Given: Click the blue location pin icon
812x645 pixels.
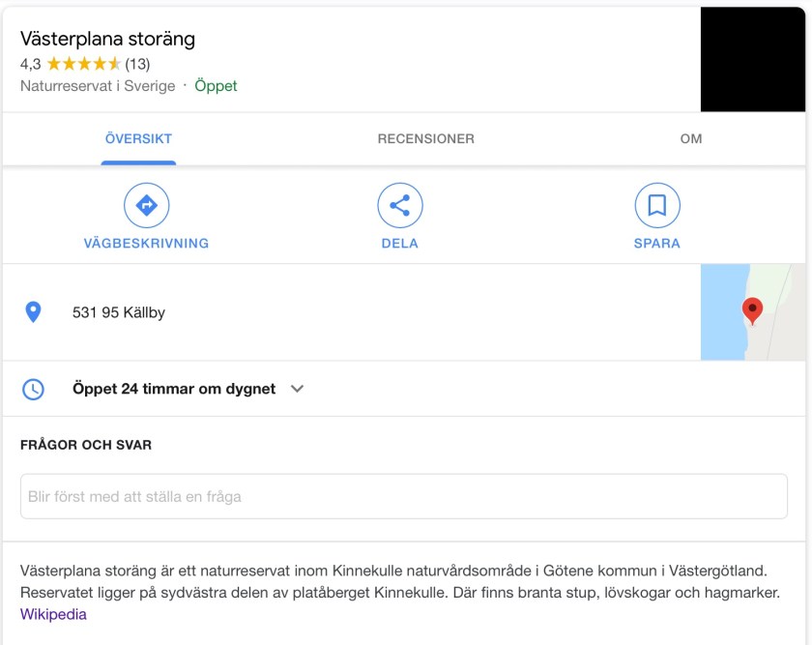Looking at the screenshot, I should point(33,312).
